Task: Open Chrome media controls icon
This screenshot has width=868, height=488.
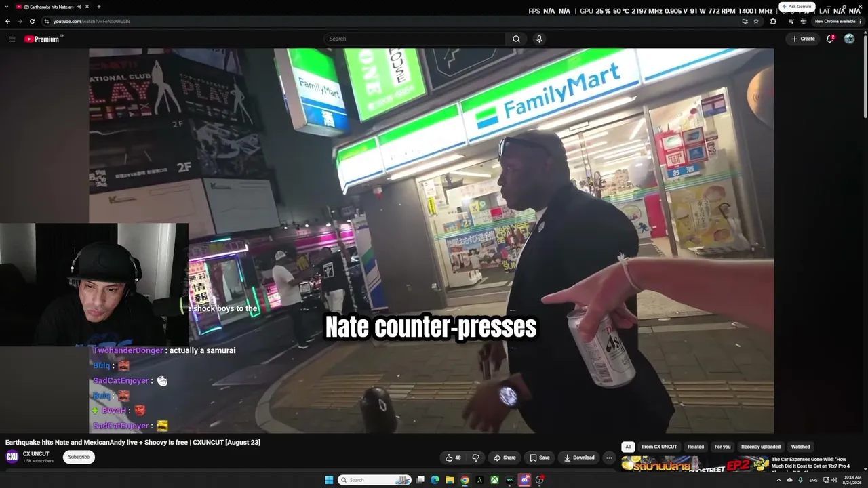Action: (x=791, y=21)
